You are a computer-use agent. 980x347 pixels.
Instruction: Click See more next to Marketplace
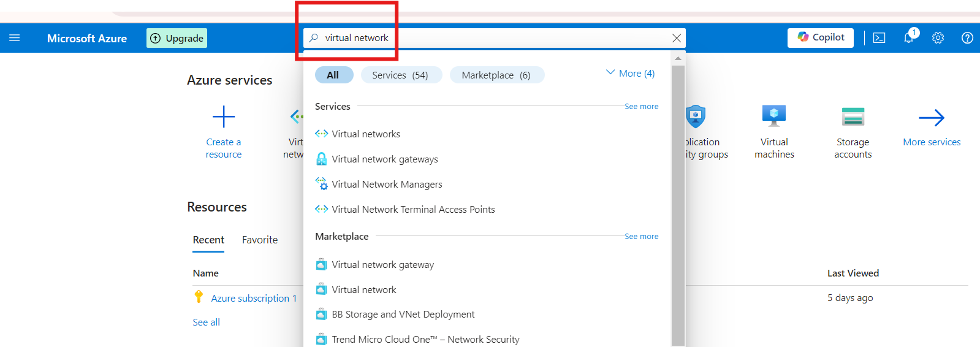coord(641,236)
